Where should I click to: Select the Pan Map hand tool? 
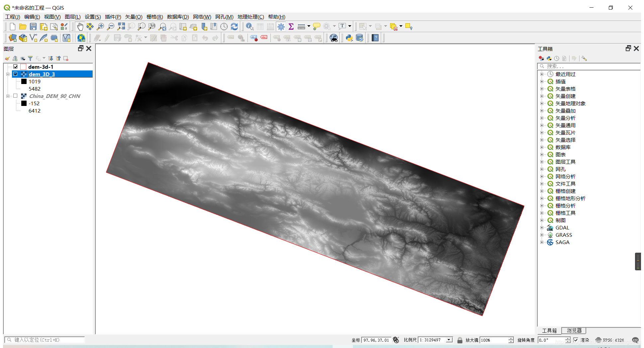pos(80,27)
